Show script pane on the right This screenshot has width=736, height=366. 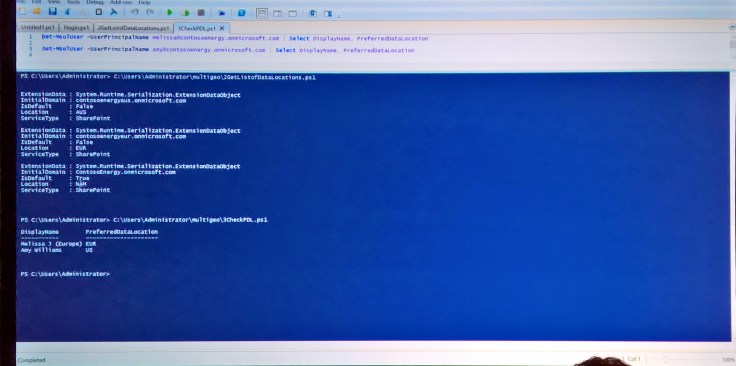click(277, 14)
